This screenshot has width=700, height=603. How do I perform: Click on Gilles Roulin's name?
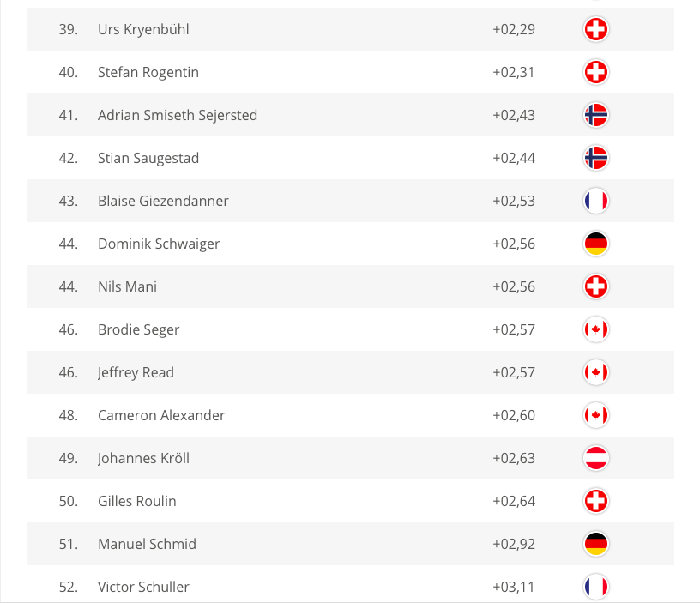[137, 501]
